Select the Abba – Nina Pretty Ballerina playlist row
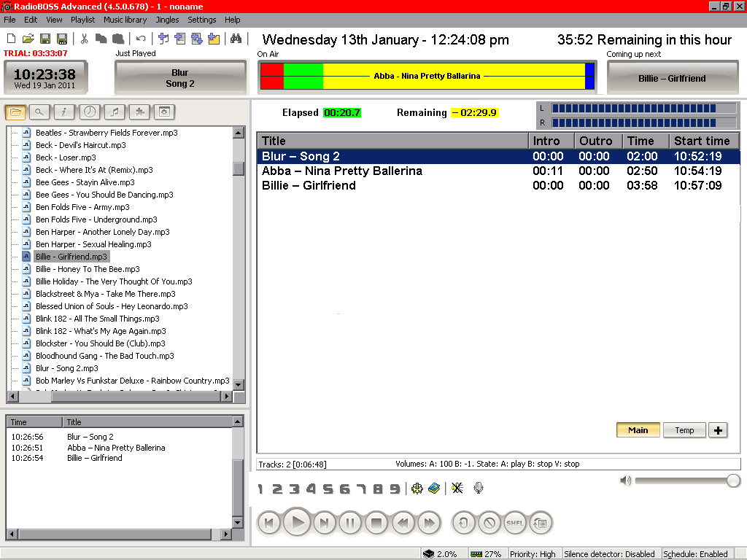The height and width of the screenshot is (560, 747). pyautogui.click(x=498, y=171)
